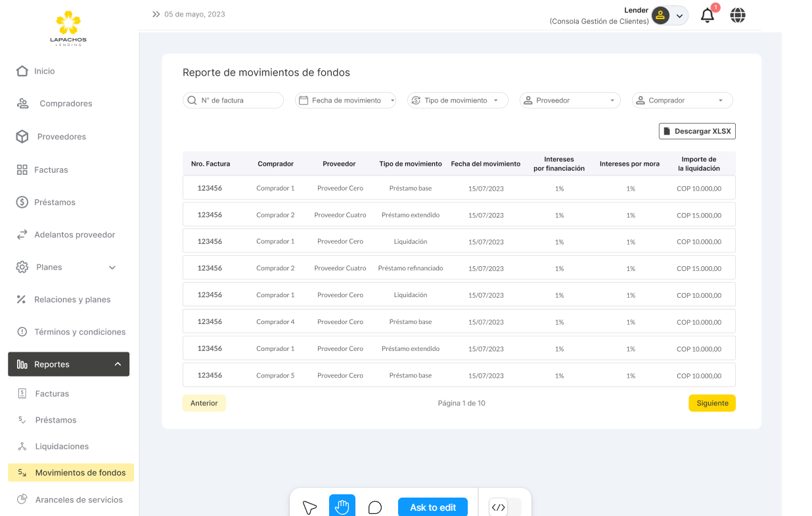Click the Siguiente page button
Image resolution: width=812 pixels, height=516 pixels.
tap(712, 403)
